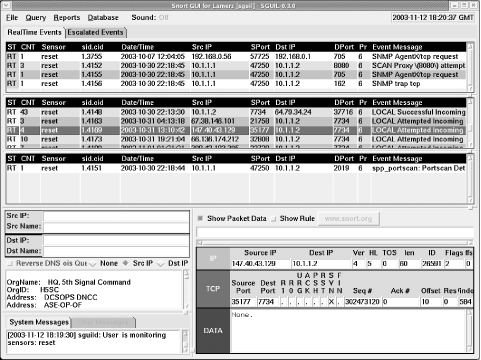Open the System Messages tab
Screen dimensions: 481x360
39,322
